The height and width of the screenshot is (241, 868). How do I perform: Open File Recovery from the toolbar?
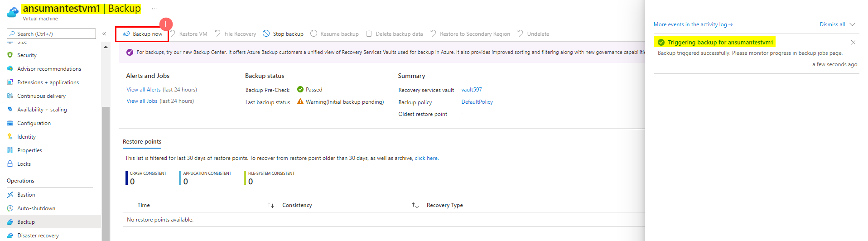236,34
